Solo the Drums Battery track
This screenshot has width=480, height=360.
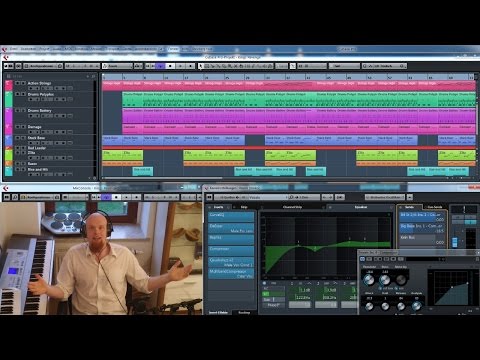click(23, 110)
